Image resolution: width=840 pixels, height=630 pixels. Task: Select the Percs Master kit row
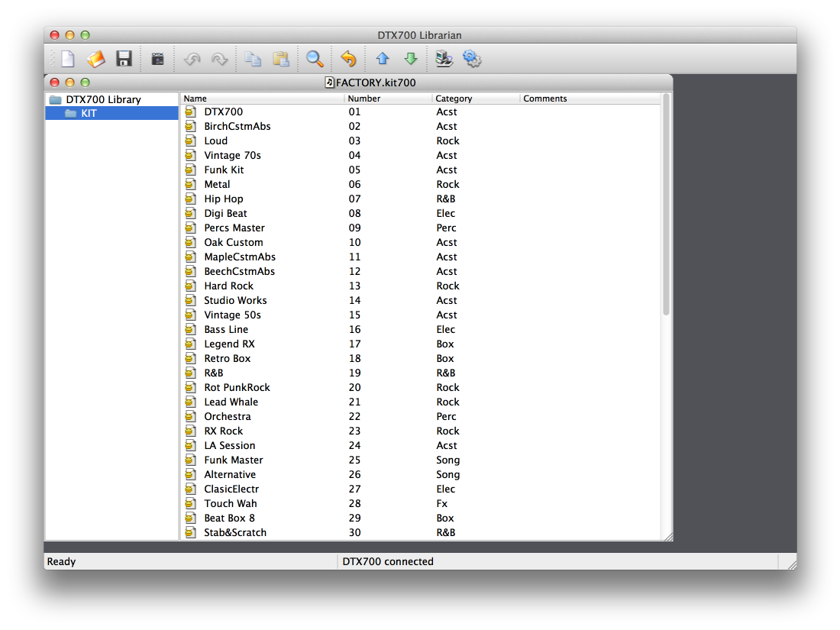(234, 228)
